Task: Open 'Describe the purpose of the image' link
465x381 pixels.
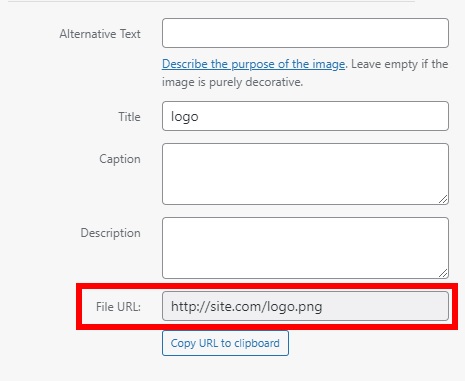Action: point(253,64)
